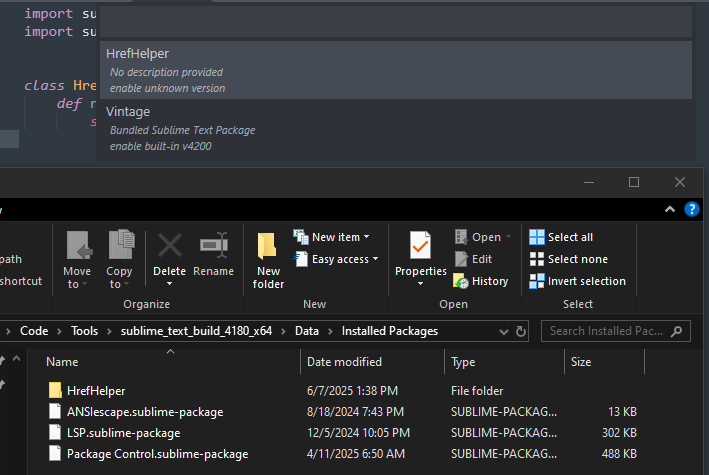Select HrefHelper in Sublime package list
709x475 pixels.
click(396, 70)
